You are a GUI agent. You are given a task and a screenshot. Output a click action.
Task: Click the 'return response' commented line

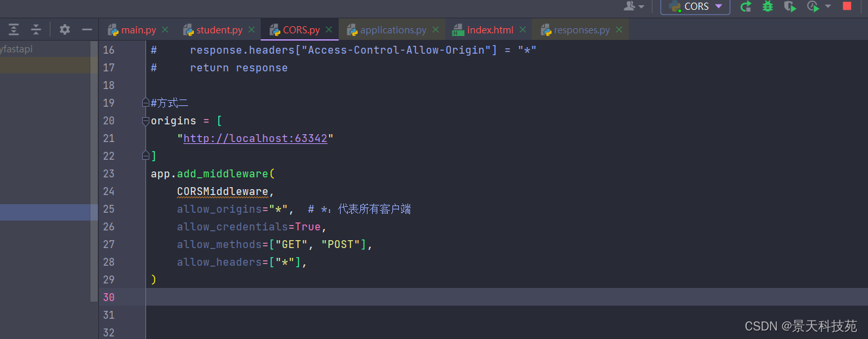point(219,67)
